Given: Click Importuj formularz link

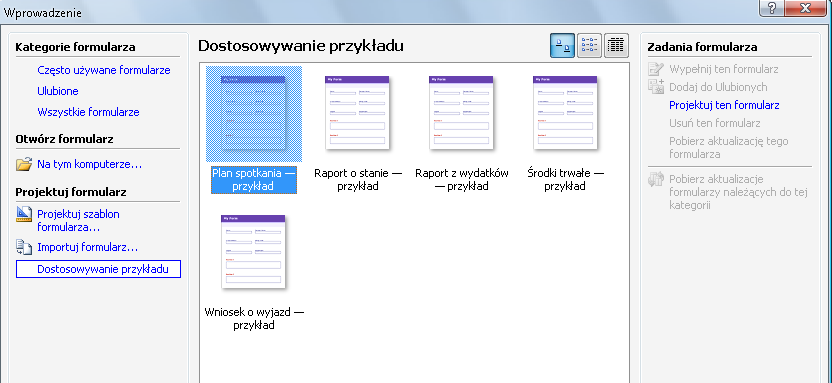Looking at the screenshot, I should coord(88,248).
